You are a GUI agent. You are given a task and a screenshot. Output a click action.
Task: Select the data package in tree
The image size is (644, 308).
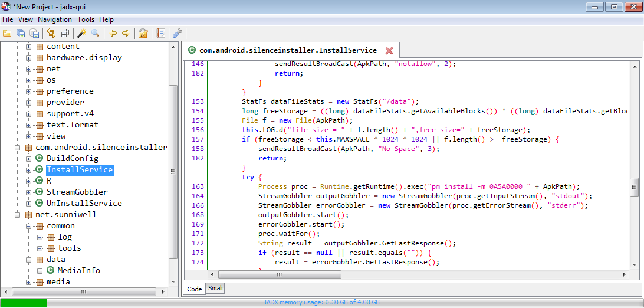56,260
